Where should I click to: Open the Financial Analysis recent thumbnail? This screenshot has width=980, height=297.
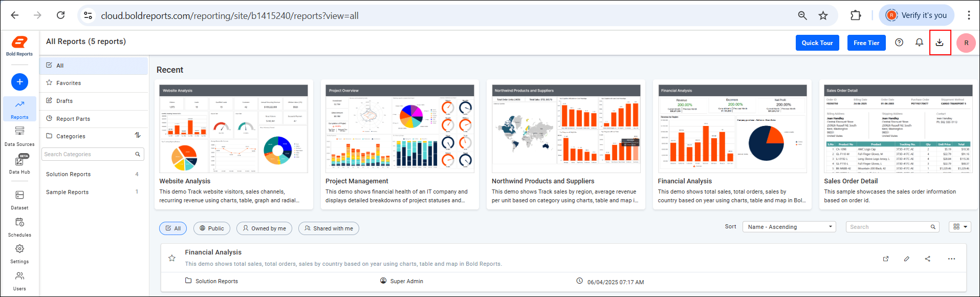tap(732, 129)
